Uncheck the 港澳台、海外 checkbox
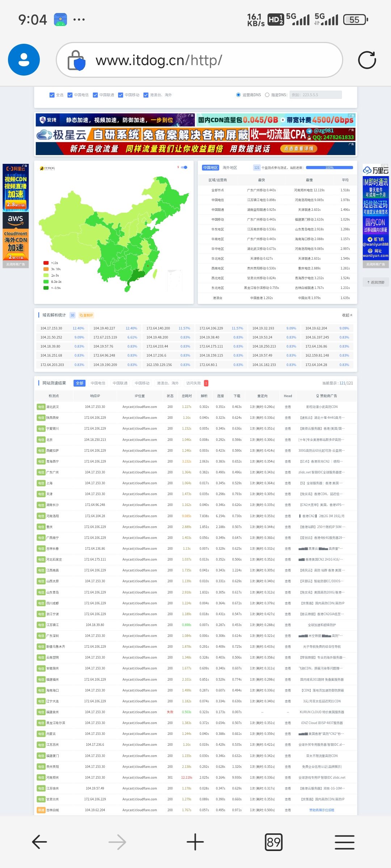391x868 pixels. point(146,95)
